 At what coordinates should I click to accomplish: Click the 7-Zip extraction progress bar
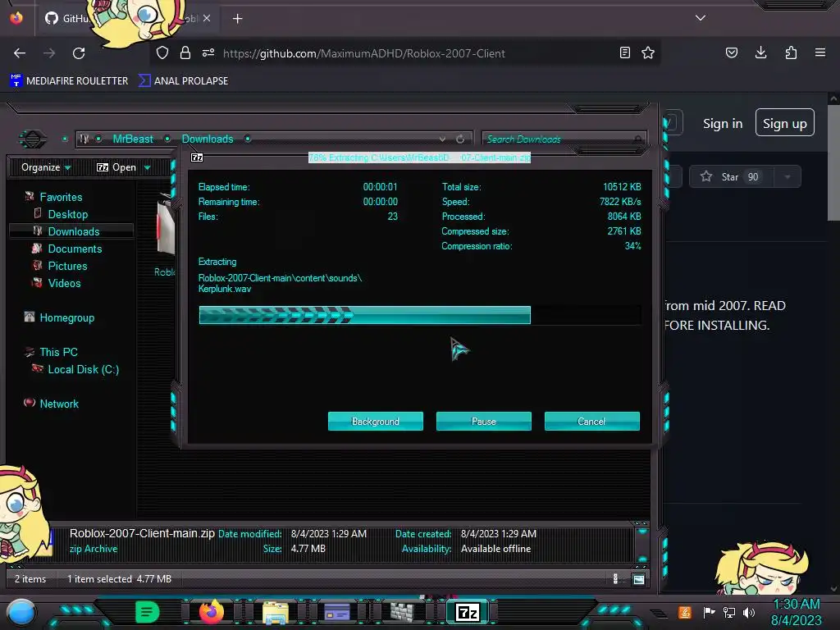(x=420, y=315)
